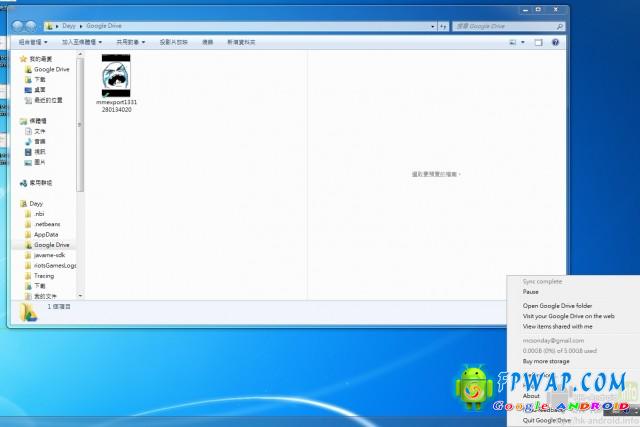Open the Organize (組合管理) dropdown menu
640x427 pixels.
(x=33, y=42)
